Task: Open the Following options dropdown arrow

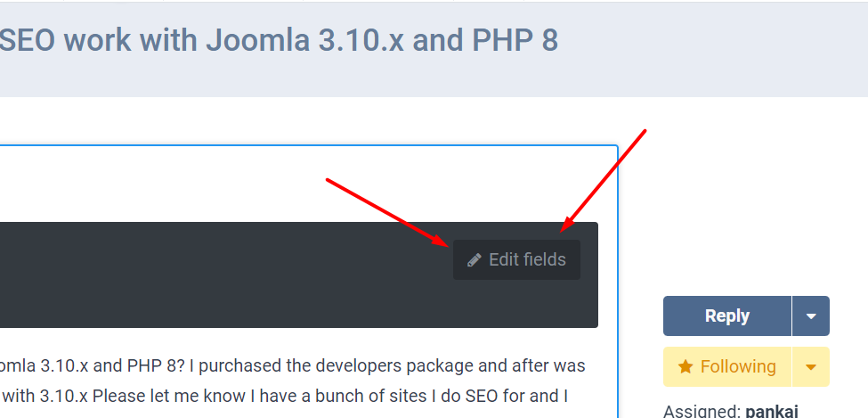Action: point(810,366)
